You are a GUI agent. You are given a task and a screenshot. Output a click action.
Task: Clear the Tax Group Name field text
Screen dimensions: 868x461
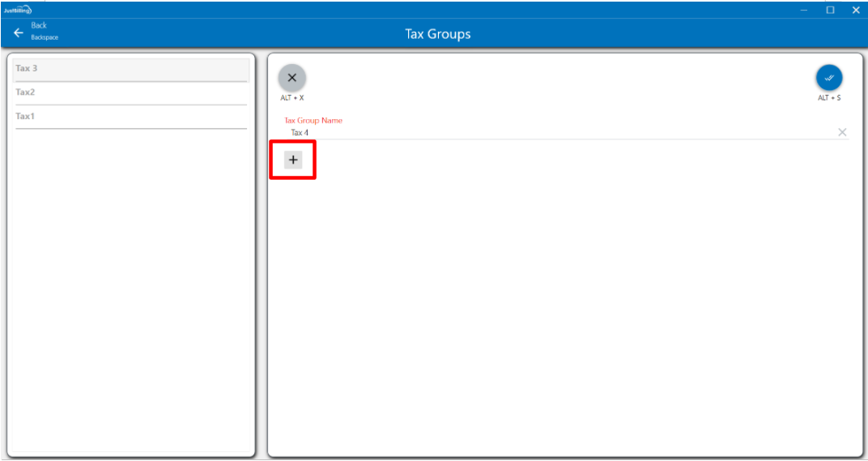click(x=842, y=132)
